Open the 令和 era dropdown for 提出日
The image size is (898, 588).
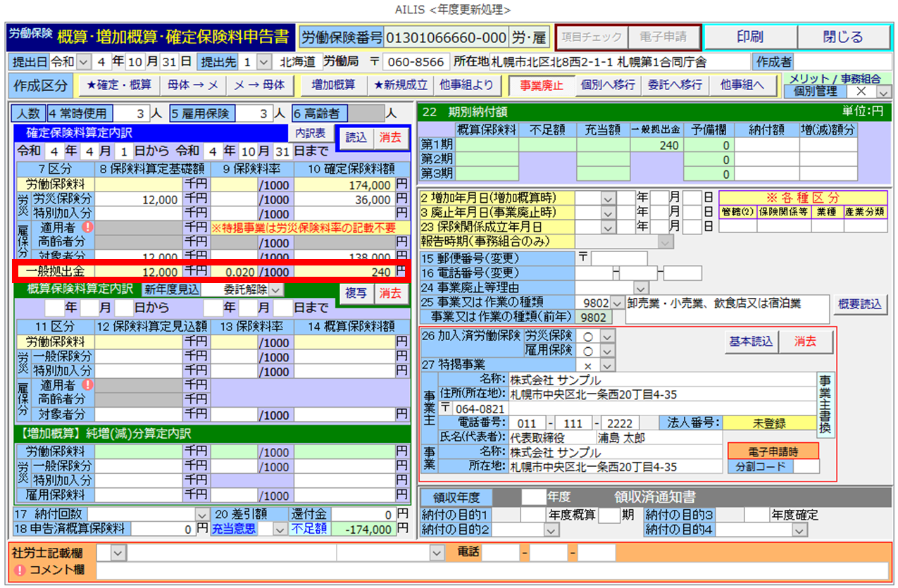tap(85, 61)
